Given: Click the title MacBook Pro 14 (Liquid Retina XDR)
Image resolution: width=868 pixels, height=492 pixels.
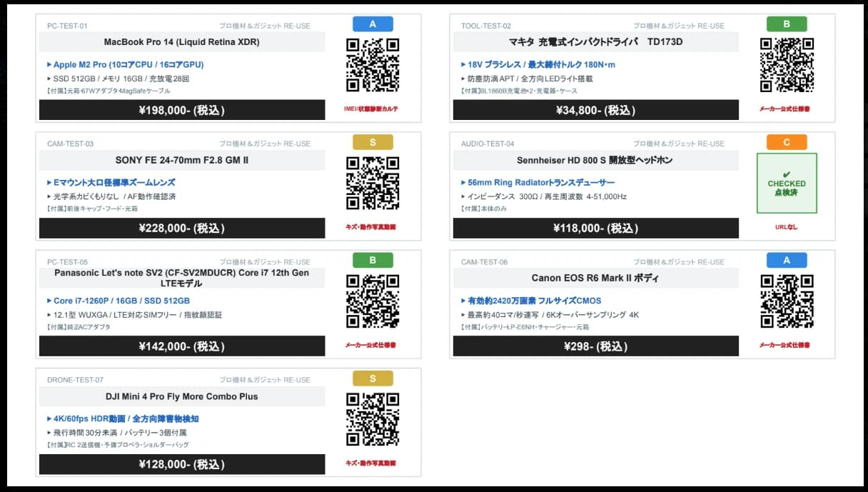Looking at the screenshot, I should [x=182, y=42].
